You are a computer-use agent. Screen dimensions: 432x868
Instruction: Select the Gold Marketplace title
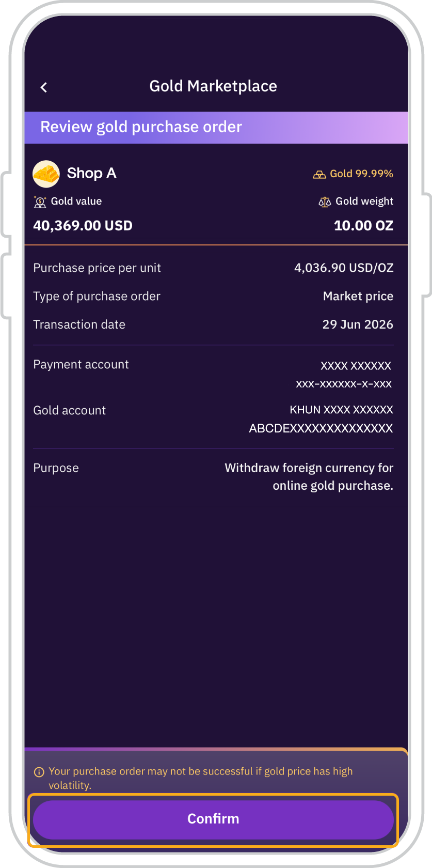(x=213, y=86)
